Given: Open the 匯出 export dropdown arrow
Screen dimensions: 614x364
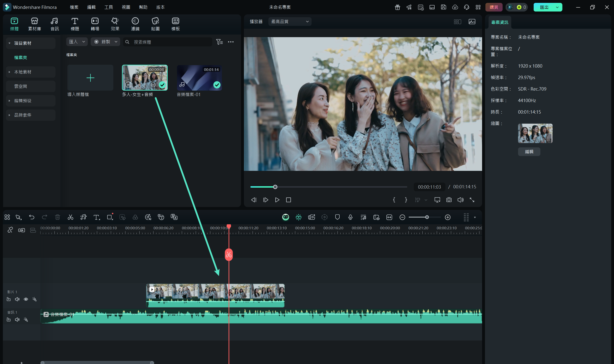Looking at the screenshot, I should coord(557,7).
